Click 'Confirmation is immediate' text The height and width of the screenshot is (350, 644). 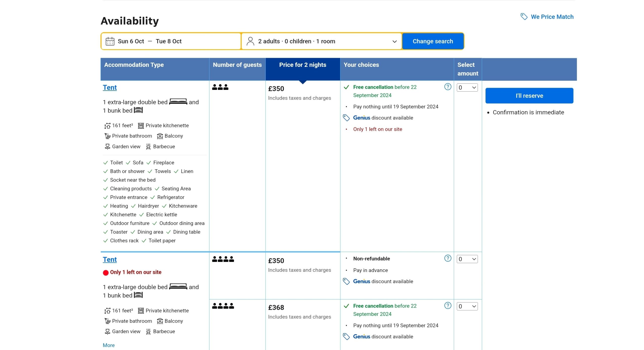pos(528,112)
